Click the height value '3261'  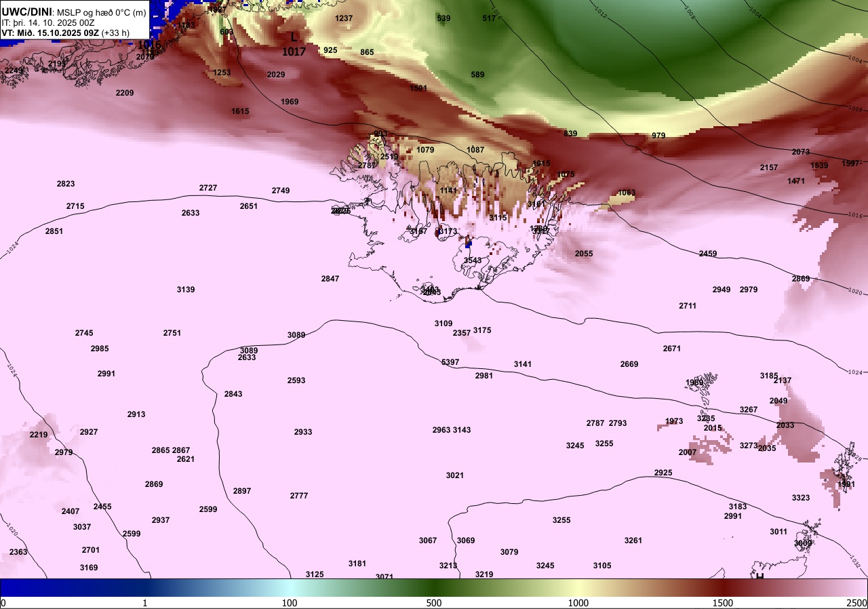click(x=633, y=541)
